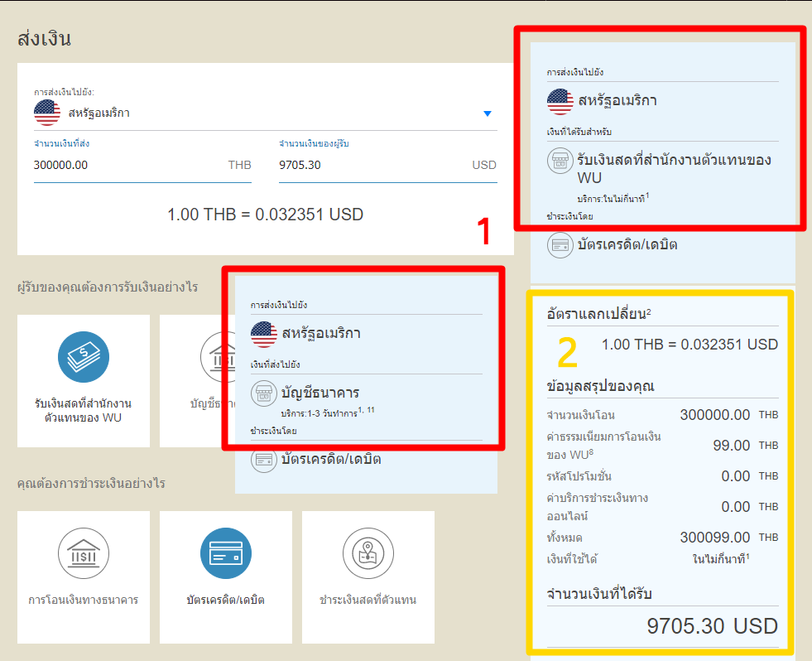
Task: Click the 1.00 THB = 0.032351 USD rate text in the send form
Action: point(265,214)
